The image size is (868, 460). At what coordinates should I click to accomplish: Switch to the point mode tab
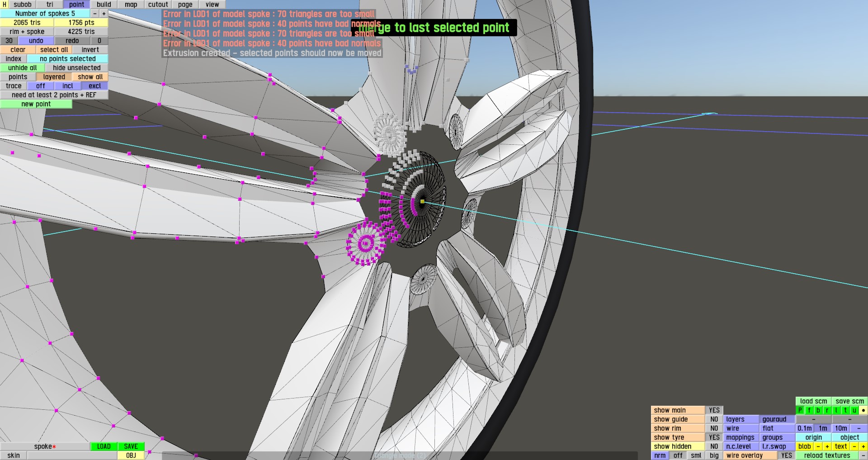(x=77, y=5)
